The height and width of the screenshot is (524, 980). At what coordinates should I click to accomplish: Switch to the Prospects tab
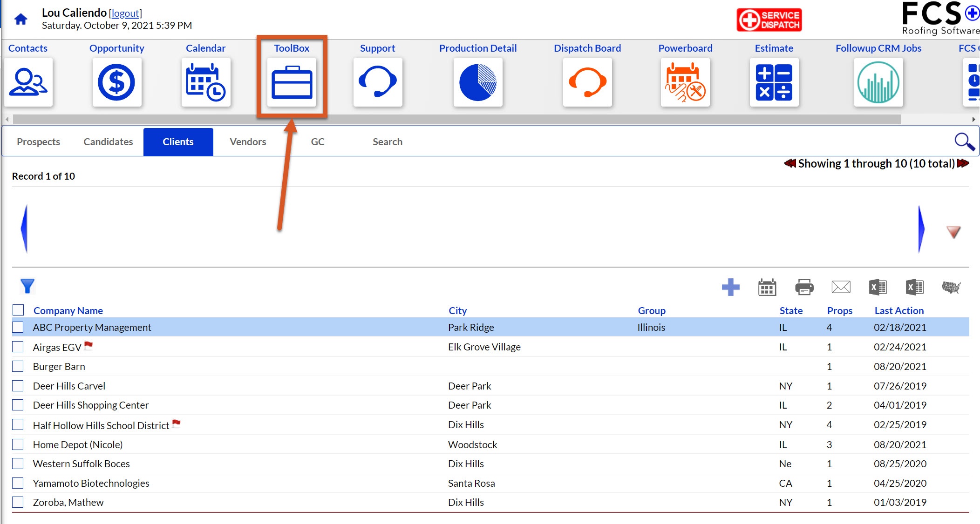[38, 141]
